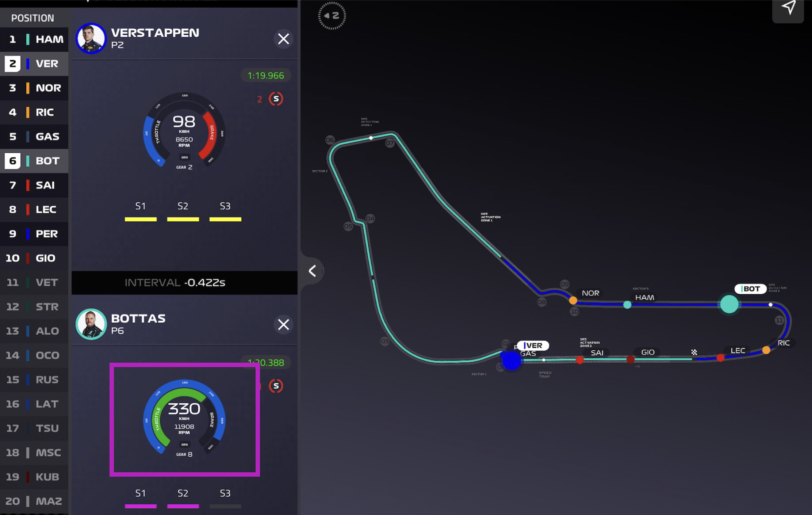Select PER in ninth position
The width and height of the screenshot is (812, 515).
(34, 234)
